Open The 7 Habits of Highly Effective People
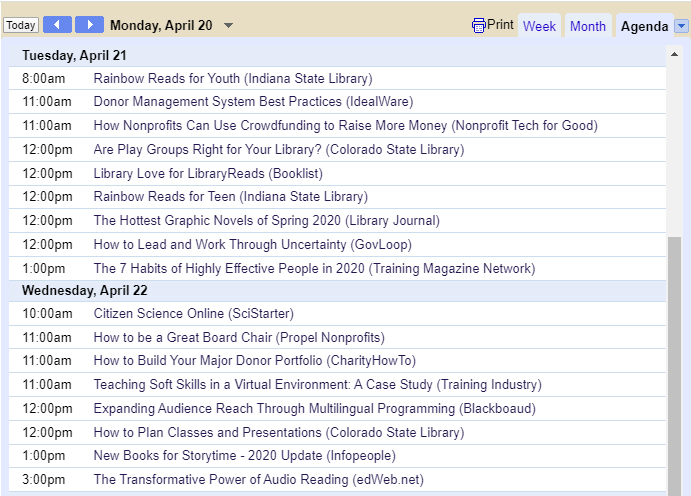 pos(314,269)
